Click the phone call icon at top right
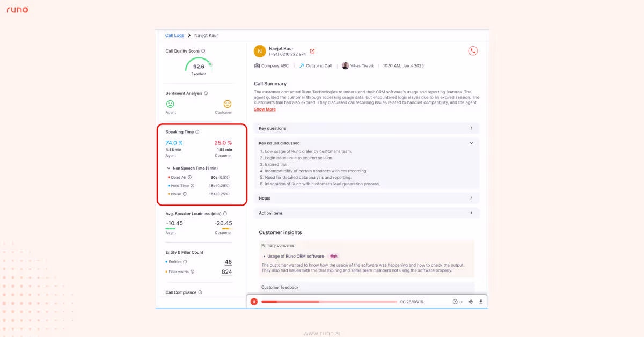The height and width of the screenshot is (337, 644). [x=473, y=50]
